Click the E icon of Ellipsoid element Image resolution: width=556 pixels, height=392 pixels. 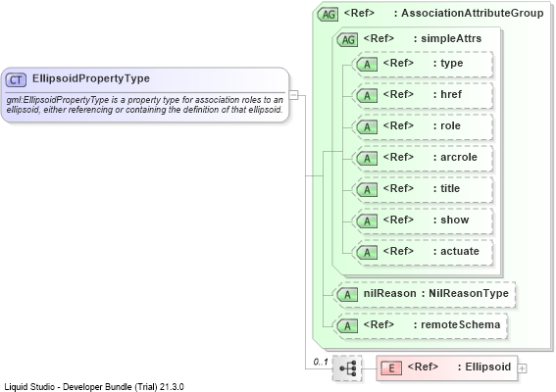click(x=391, y=368)
